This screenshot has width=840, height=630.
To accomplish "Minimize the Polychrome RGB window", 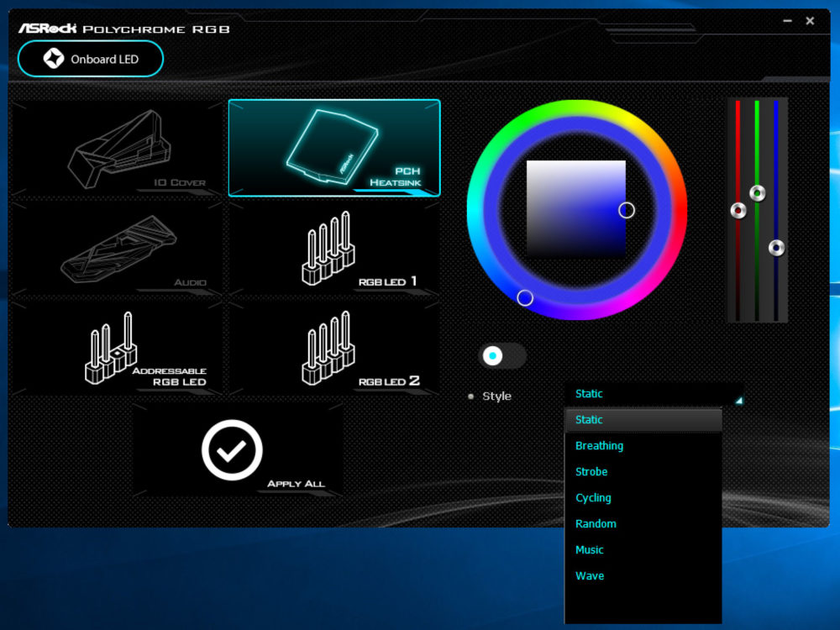I will (x=787, y=21).
